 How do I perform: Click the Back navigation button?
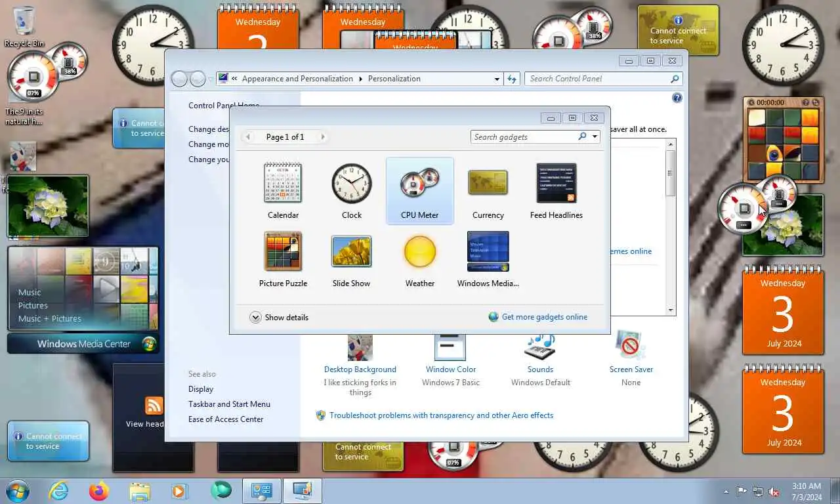click(x=179, y=79)
